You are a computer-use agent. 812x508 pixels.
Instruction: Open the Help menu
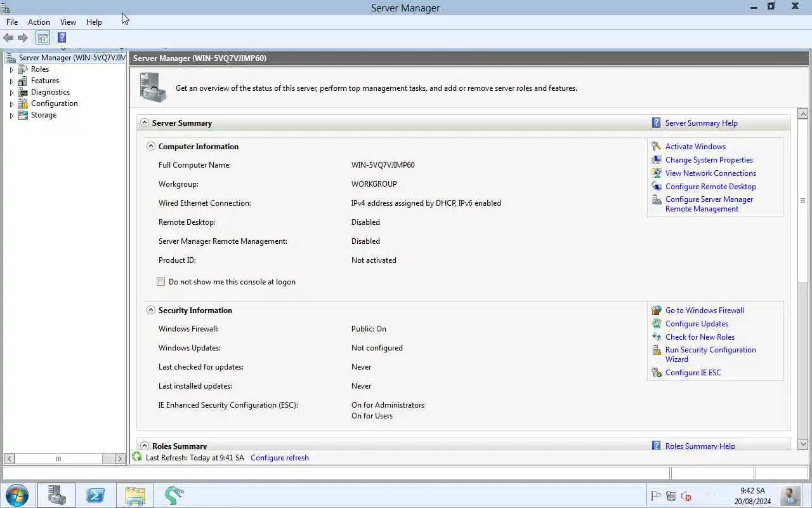click(94, 22)
